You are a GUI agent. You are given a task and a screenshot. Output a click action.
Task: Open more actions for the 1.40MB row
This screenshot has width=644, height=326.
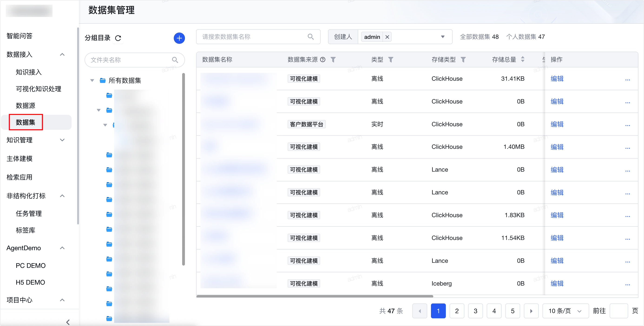point(627,148)
